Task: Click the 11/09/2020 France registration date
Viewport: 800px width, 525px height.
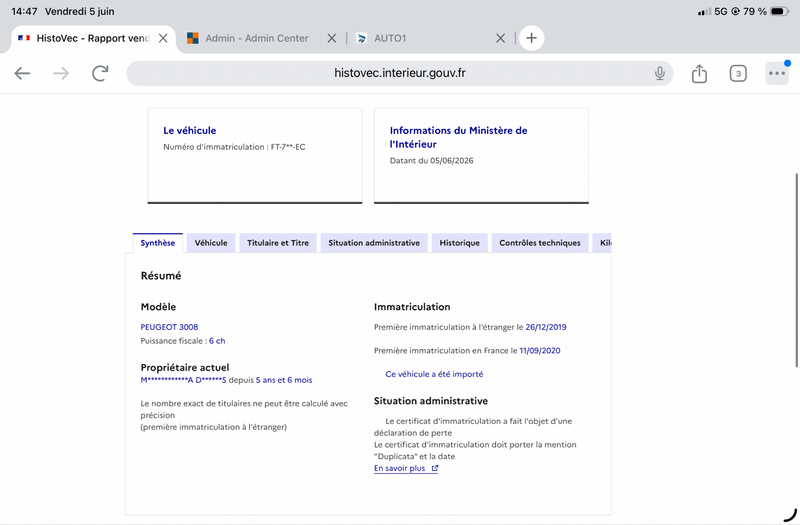Action: point(540,351)
